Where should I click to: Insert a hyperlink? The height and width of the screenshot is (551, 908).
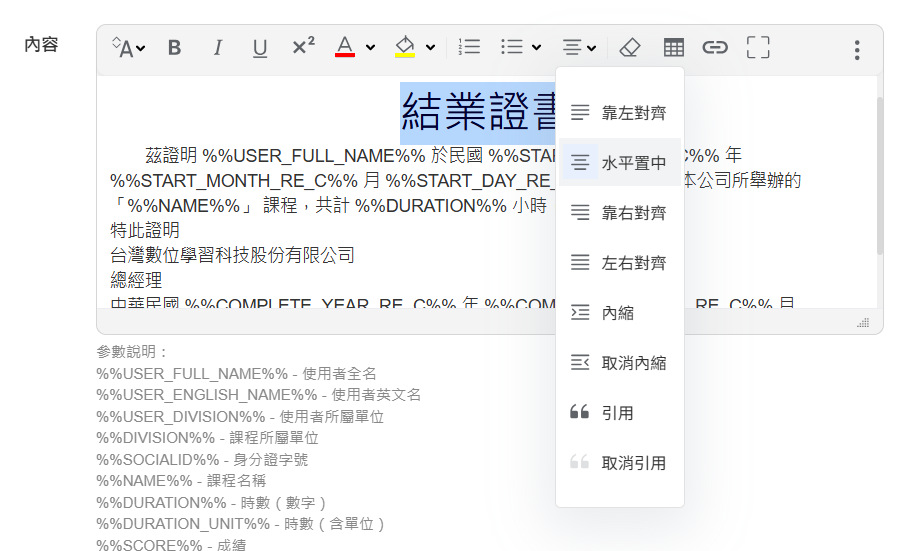pos(714,48)
